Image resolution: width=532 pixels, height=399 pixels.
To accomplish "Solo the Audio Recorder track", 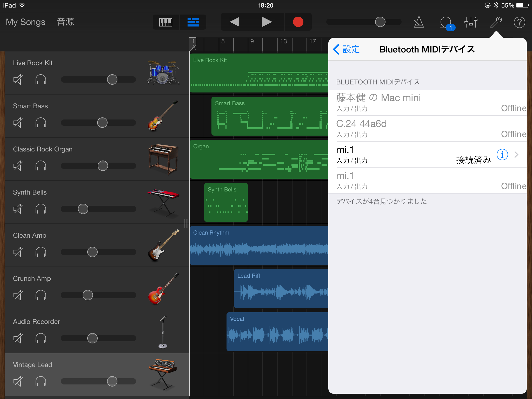I will click(41, 338).
